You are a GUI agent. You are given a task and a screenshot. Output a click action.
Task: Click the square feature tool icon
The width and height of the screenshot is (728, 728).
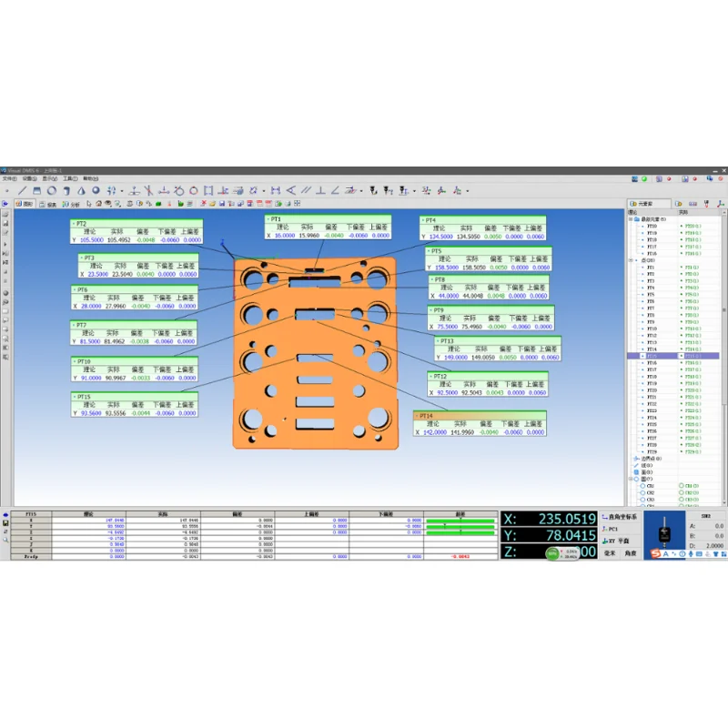(208, 190)
